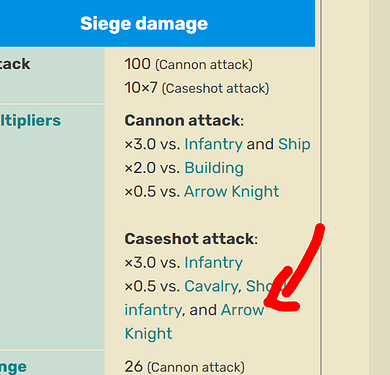Click the '100 (Cannon attack)' value

click(x=189, y=64)
